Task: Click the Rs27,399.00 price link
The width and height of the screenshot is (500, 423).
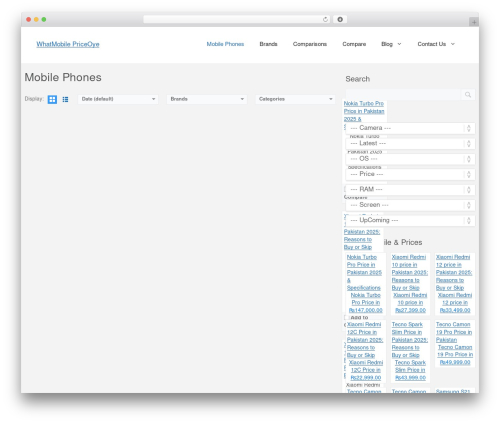Action: pyautogui.click(x=410, y=310)
